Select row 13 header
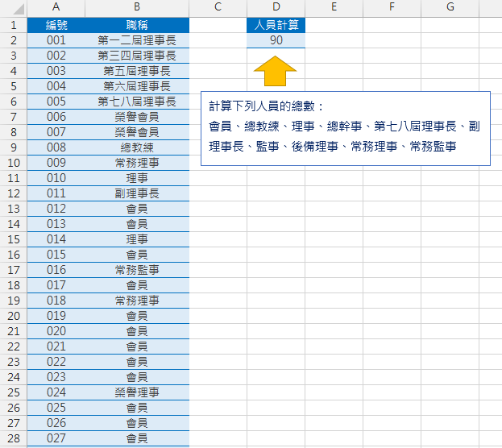 click(x=14, y=209)
